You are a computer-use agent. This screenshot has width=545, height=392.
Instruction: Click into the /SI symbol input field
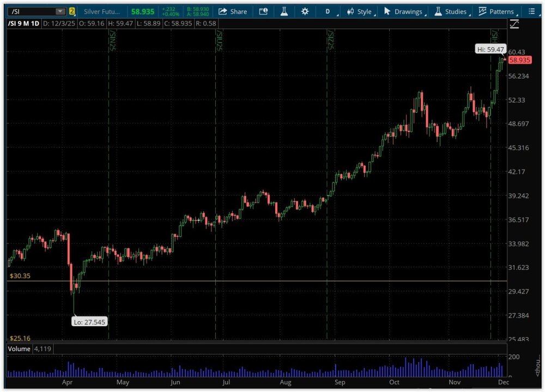30,11
